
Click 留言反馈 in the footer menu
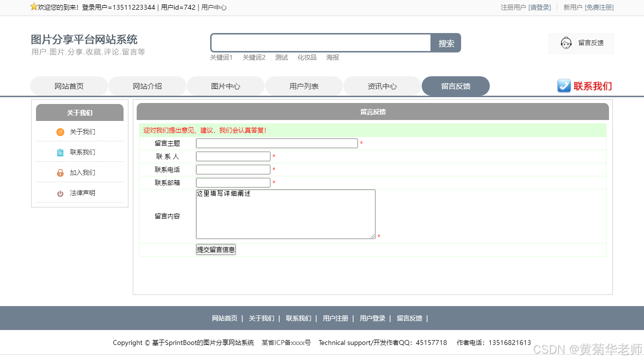pyautogui.click(x=410, y=318)
